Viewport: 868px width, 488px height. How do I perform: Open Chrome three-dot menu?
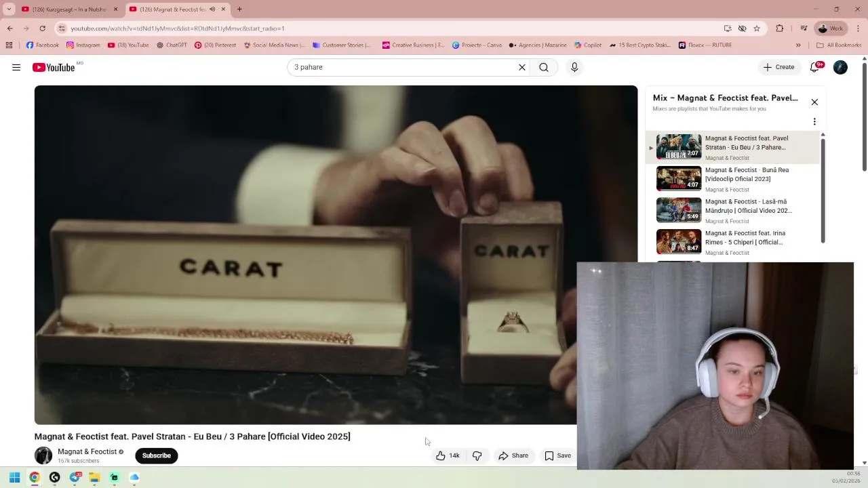(858, 28)
